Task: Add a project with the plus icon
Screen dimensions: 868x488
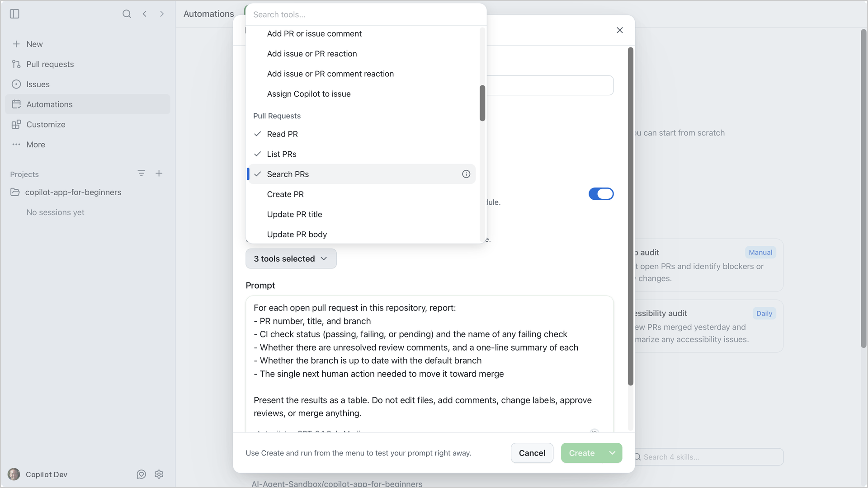Action: click(159, 174)
